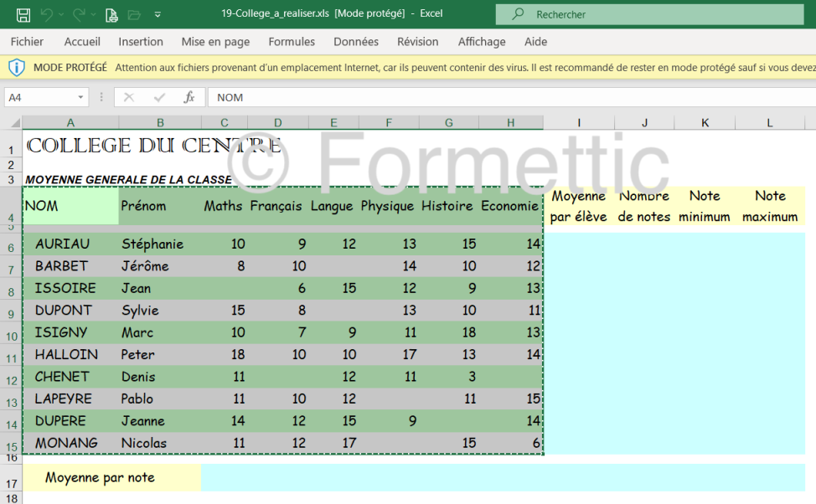Screen dimensions: 816x504
Task: Click the Redo arrow icon
Action: tap(79, 14)
